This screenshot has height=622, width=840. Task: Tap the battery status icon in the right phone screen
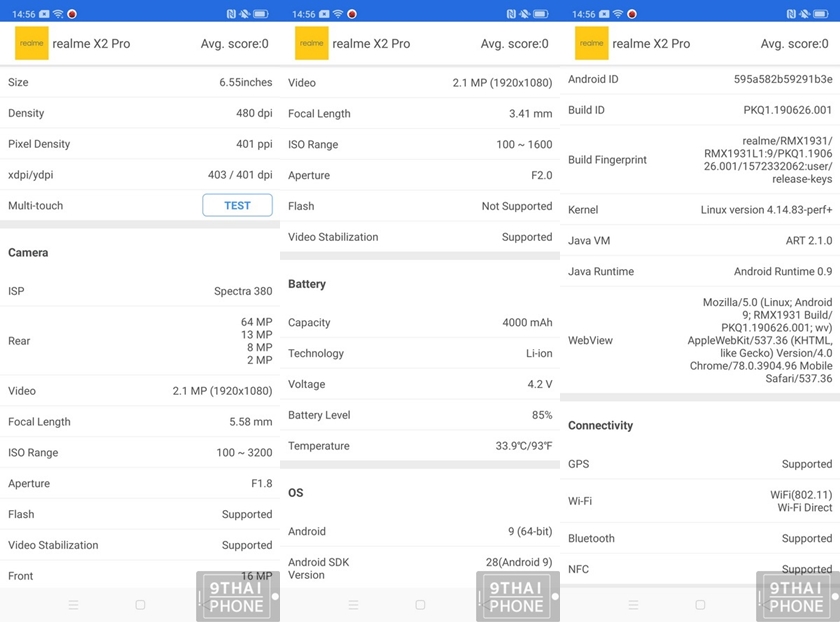821,14
